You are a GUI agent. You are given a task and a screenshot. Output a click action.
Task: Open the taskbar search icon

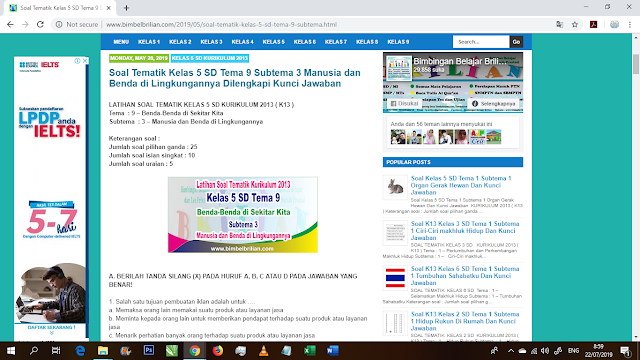tap(34, 351)
